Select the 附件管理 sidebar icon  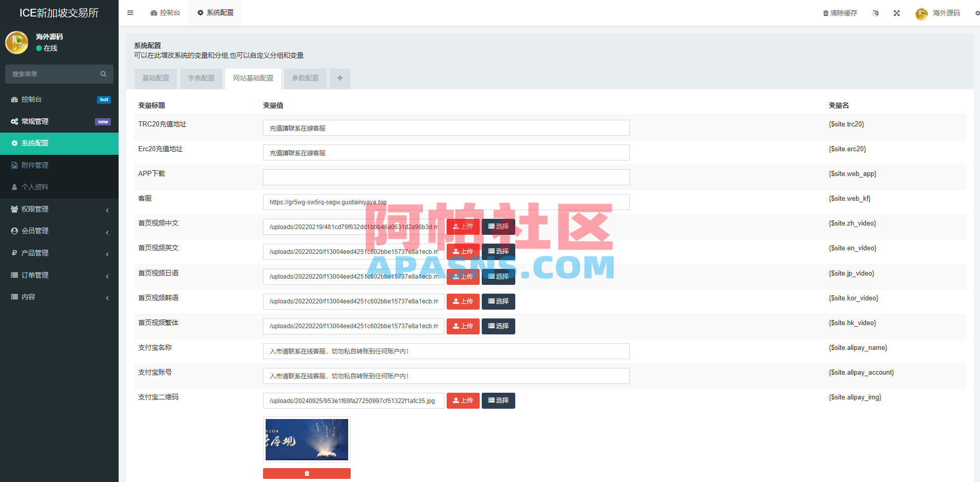14,165
